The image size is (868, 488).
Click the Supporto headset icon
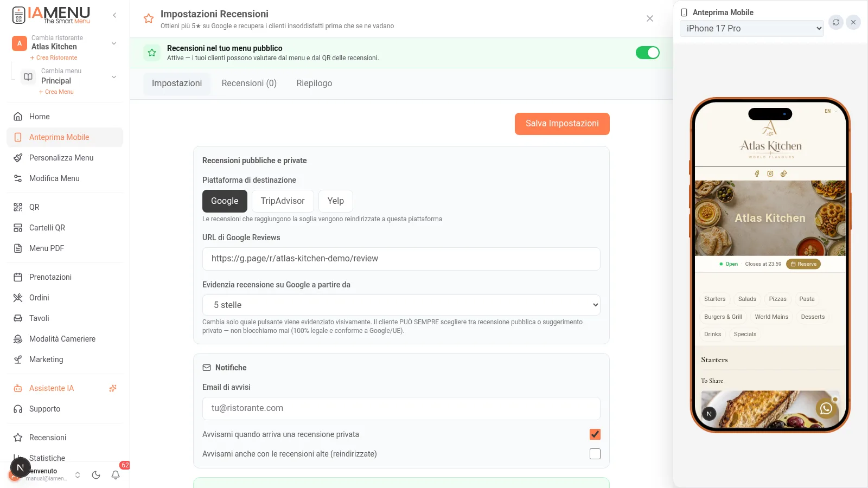(x=18, y=409)
